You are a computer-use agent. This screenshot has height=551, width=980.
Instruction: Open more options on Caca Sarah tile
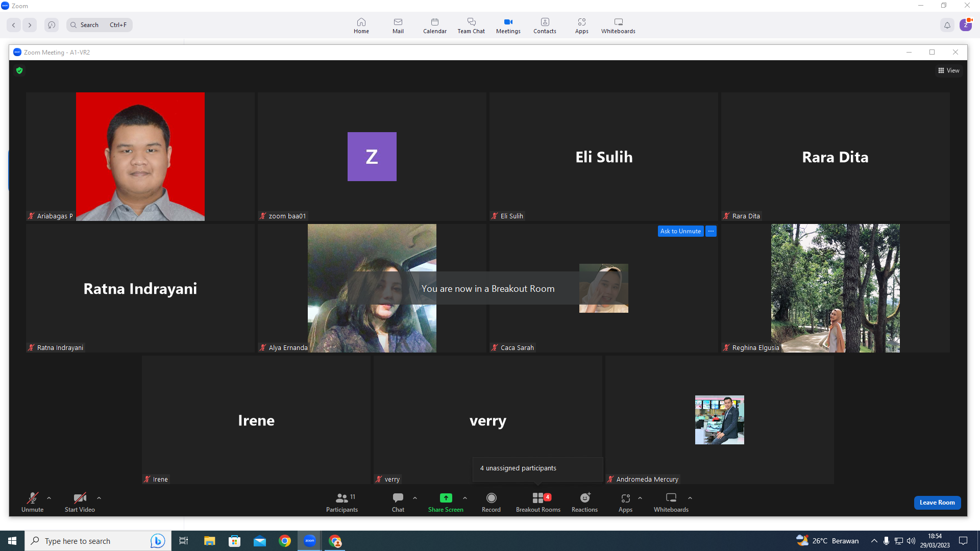(711, 231)
